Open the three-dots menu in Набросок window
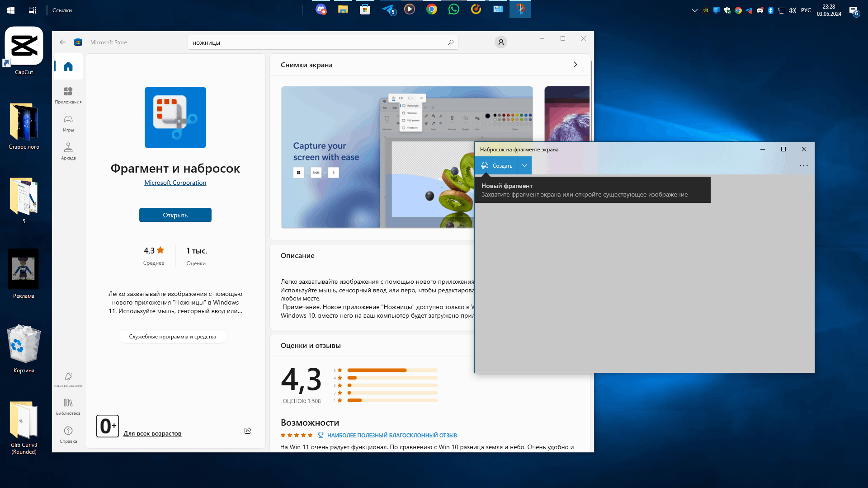Image resolution: width=868 pixels, height=488 pixels. (803, 166)
